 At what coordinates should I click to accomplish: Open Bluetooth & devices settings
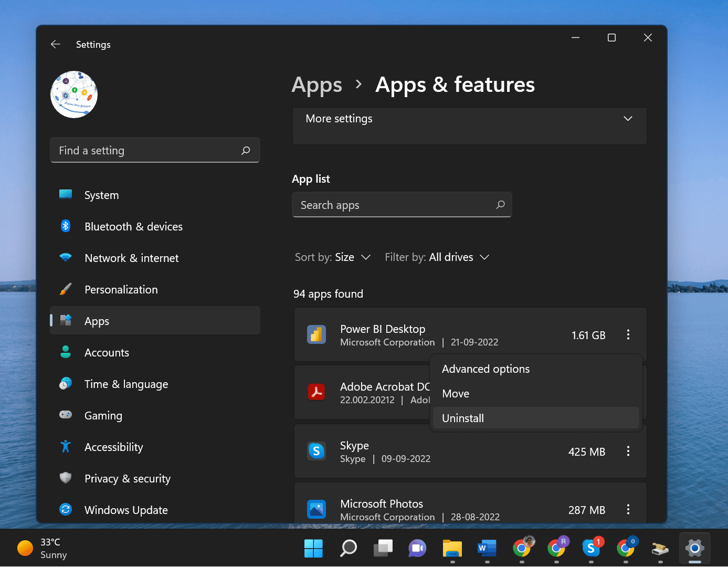[x=155, y=227]
